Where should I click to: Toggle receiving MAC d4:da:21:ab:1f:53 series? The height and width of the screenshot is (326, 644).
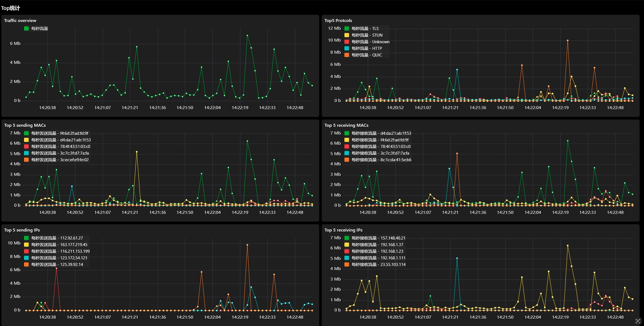click(x=381, y=133)
